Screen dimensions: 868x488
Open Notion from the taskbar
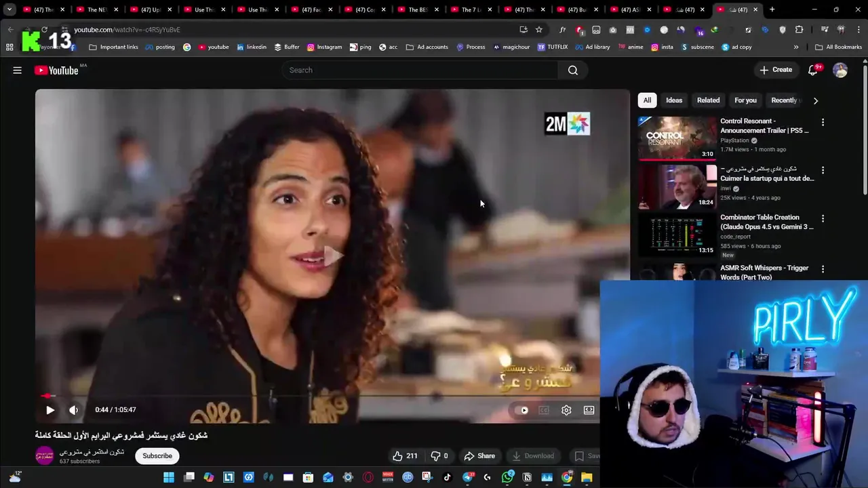527,478
